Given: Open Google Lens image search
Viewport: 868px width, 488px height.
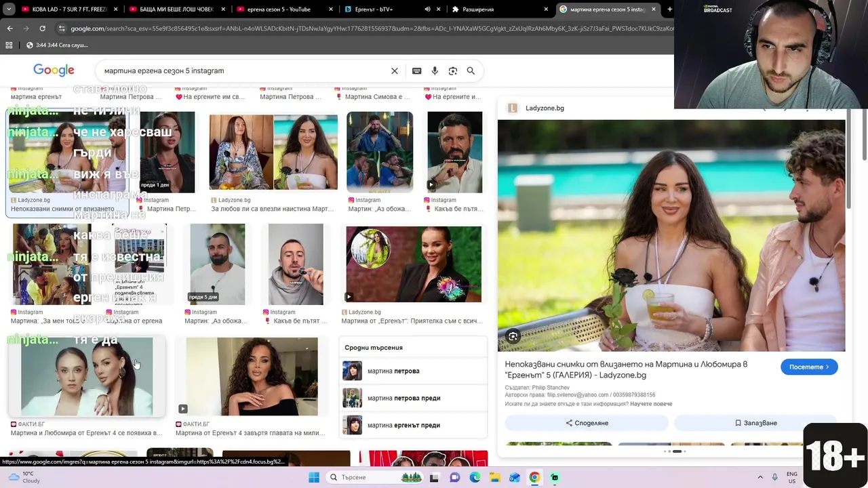Looking at the screenshot, I should point(452,70).
